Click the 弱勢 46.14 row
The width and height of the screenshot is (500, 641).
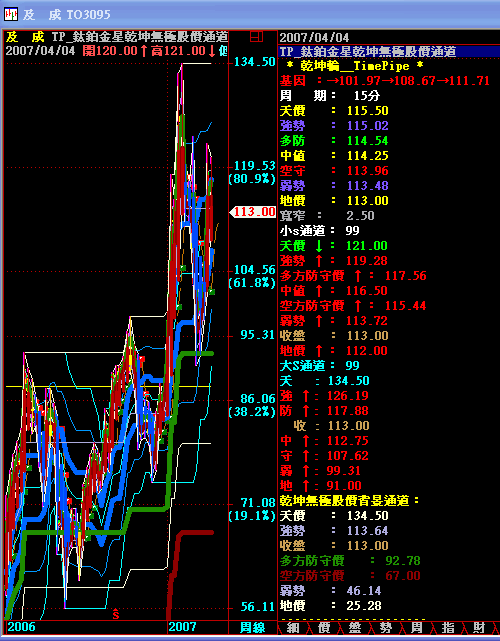pyautogui.click(x=331, y=590)
